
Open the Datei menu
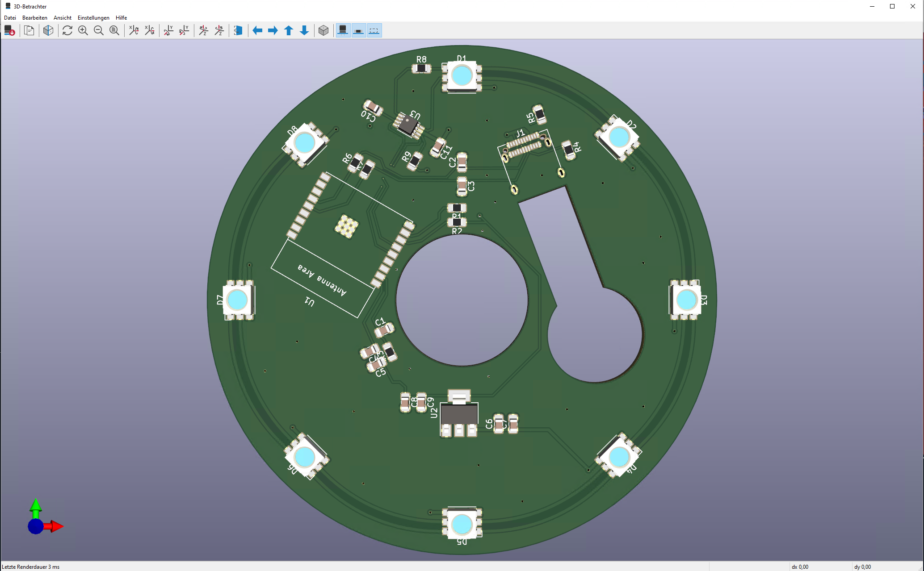(10, 18)
